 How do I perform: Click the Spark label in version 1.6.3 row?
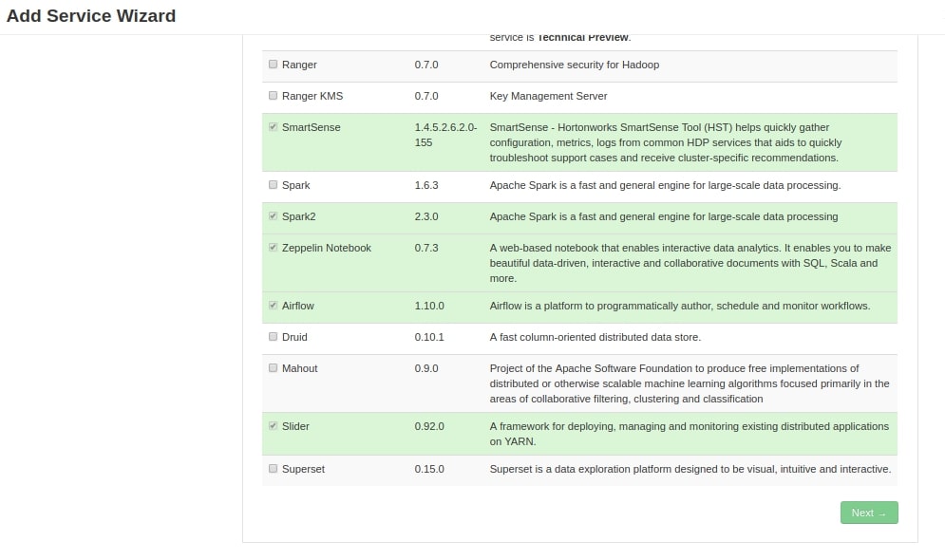[x=296, y=185]
